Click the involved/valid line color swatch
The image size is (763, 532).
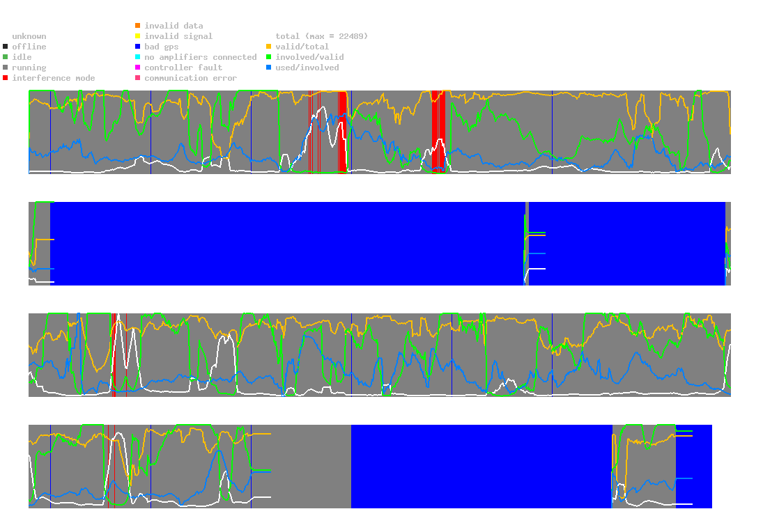(269, 57)
